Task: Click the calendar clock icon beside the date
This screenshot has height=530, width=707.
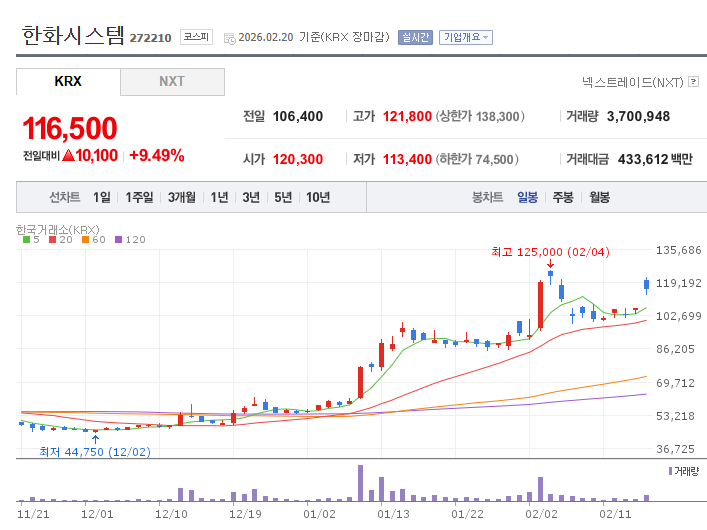Action: (x=230, y=39)
